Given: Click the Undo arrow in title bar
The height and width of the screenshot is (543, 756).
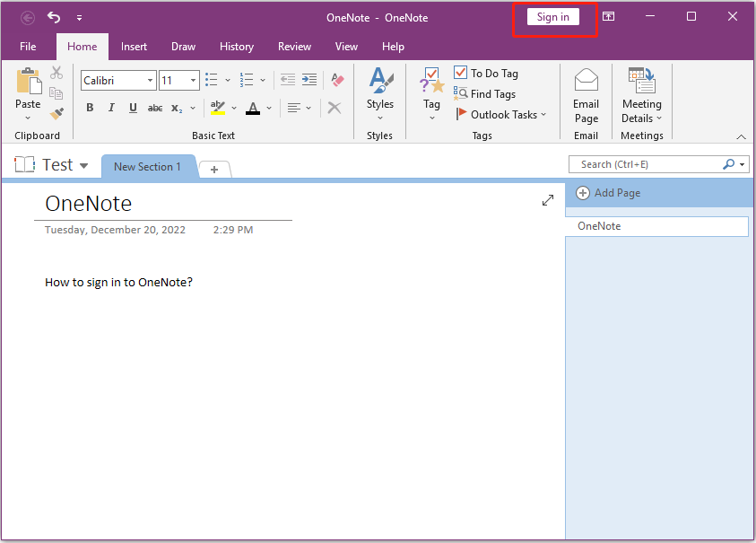Looking at the screenshot, I should point(54,18).
